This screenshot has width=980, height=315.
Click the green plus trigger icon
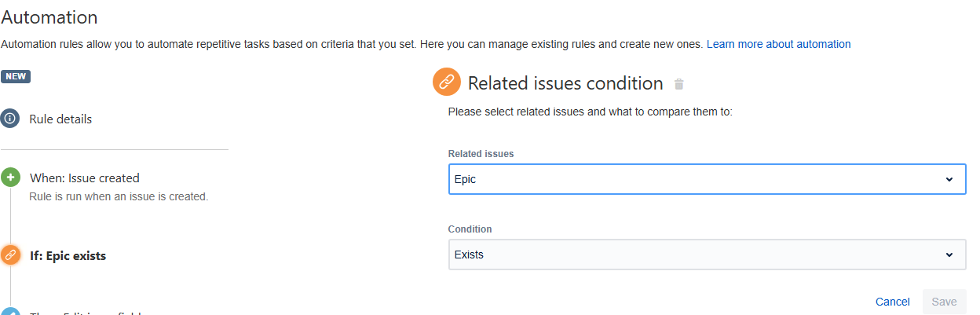(10, 178)
